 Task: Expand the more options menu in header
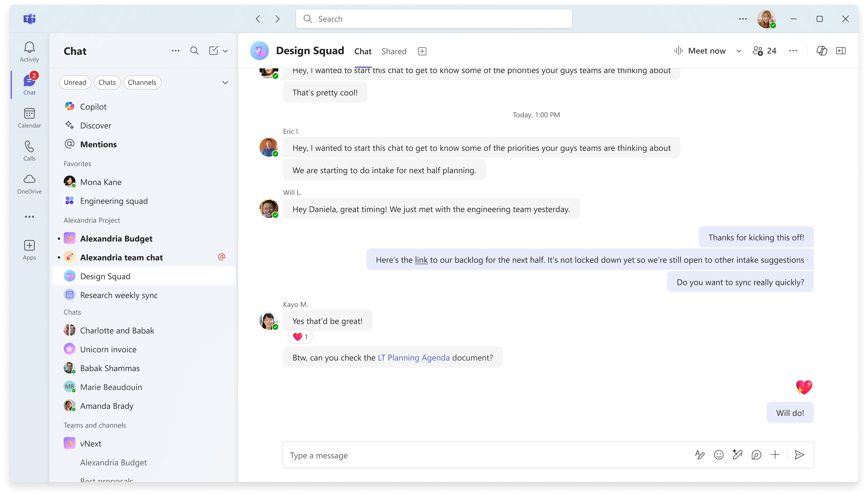coord(793,51)
